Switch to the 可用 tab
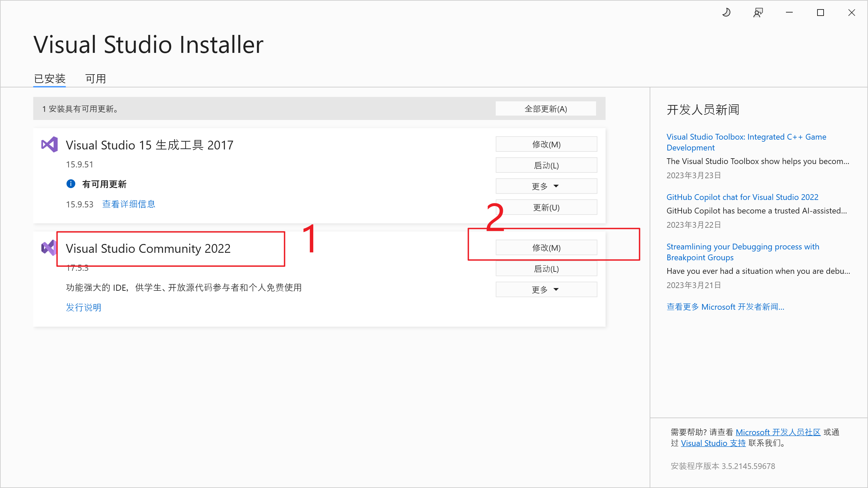Viewport: 868px width, 488px height. pyautogui.click(x=96, y=79)
